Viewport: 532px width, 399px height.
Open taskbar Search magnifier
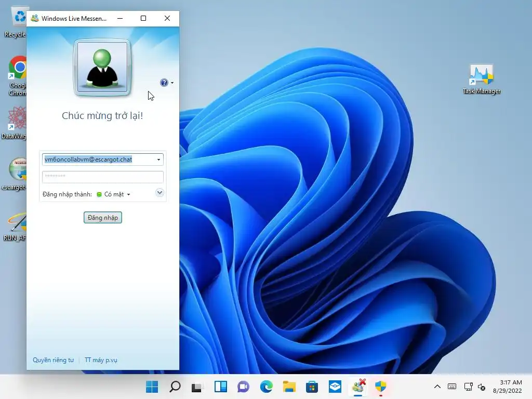point(175,387)
